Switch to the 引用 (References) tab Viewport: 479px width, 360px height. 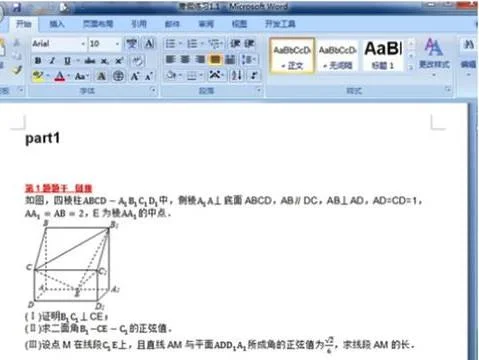click(139, 24)
